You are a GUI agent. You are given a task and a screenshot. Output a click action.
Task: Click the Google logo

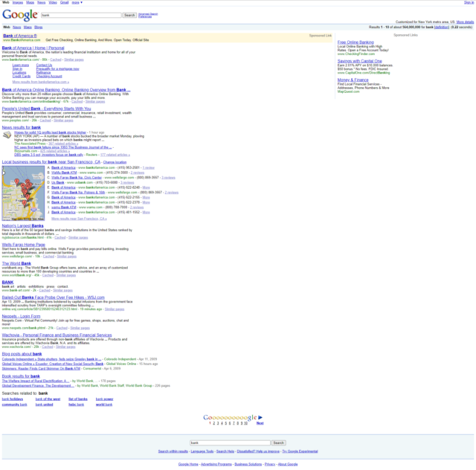[20, 15]
